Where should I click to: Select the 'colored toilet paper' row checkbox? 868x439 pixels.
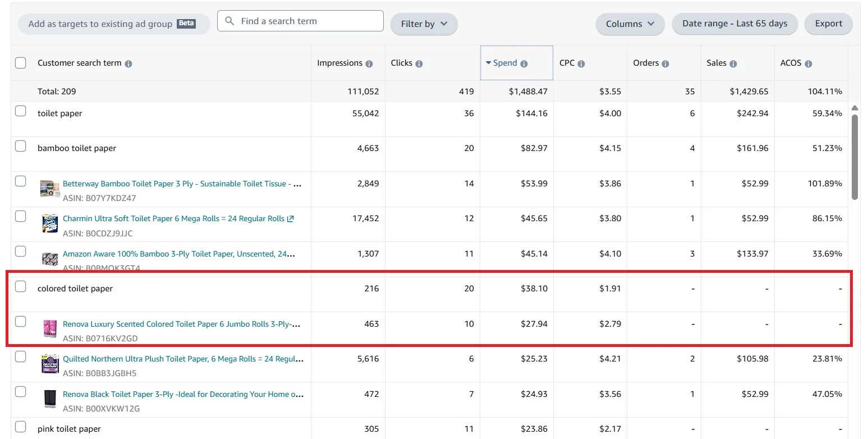(21, 287)
